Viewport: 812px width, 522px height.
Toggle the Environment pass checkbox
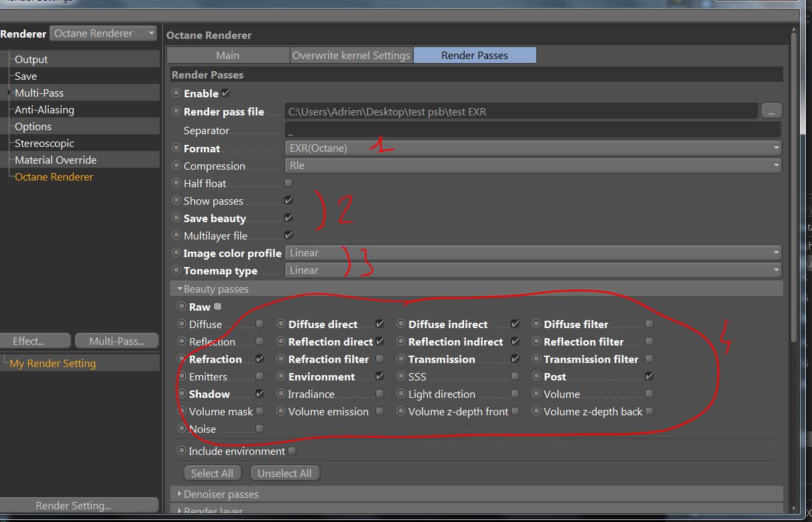tap(380, 376)
